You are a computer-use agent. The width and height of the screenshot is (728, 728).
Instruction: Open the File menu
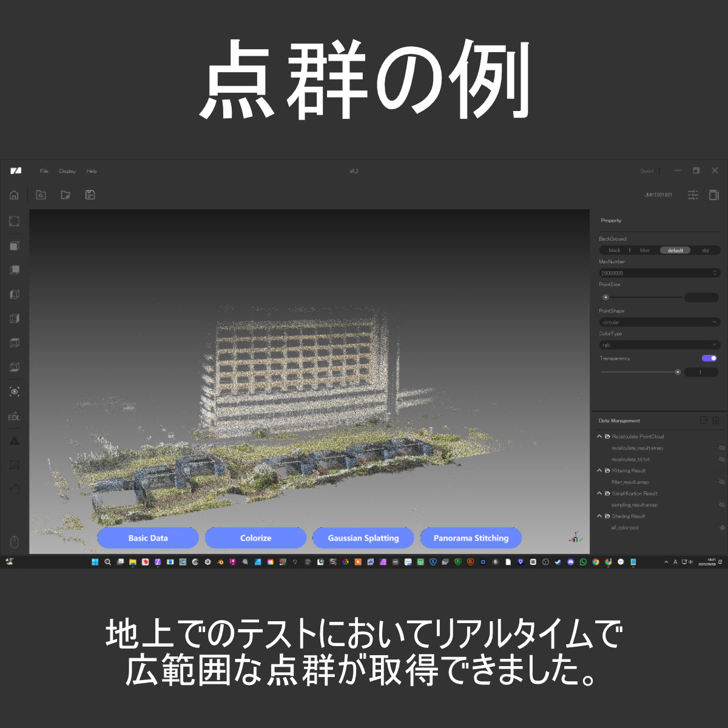click(x=44, y=171)
